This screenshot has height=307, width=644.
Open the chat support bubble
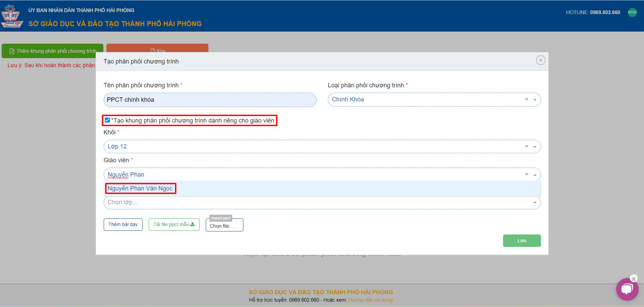627,289
